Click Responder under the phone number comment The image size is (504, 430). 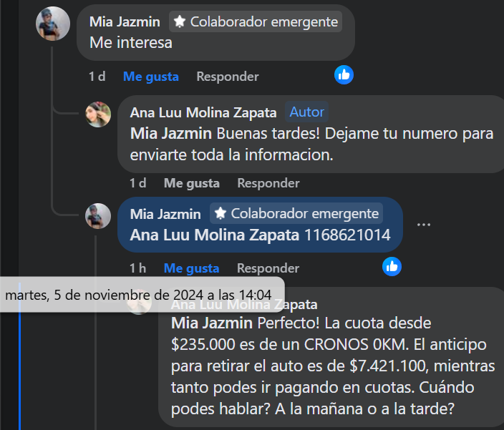[x=268, y=268]
